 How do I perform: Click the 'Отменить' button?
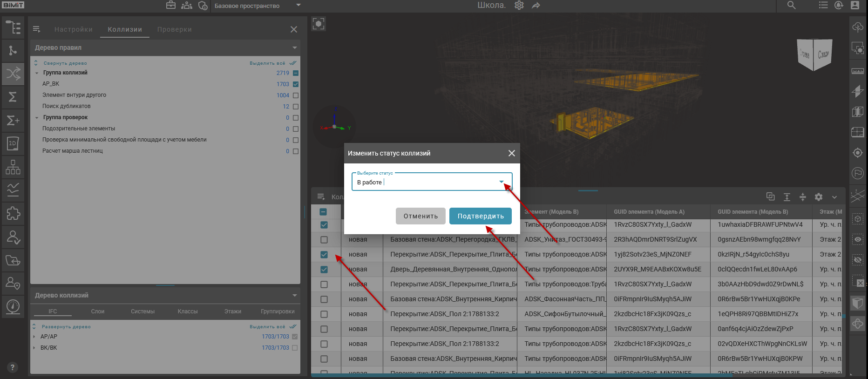tap(420, 216)
